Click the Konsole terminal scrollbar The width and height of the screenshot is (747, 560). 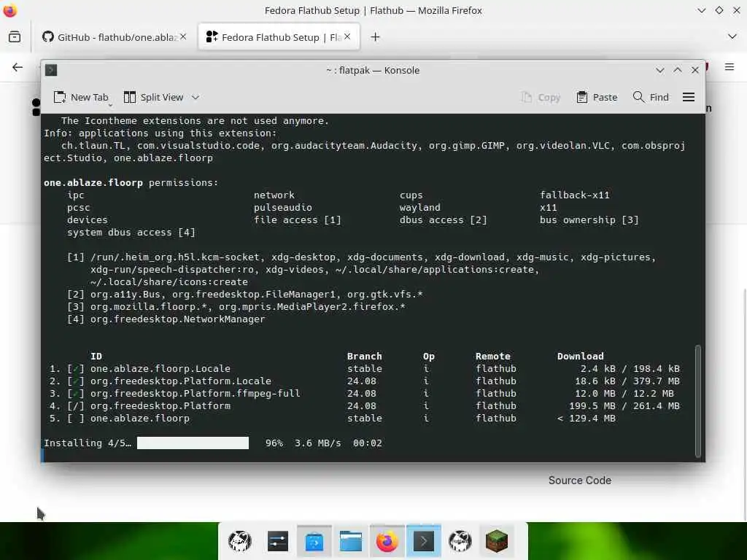[x=698, y=400]
